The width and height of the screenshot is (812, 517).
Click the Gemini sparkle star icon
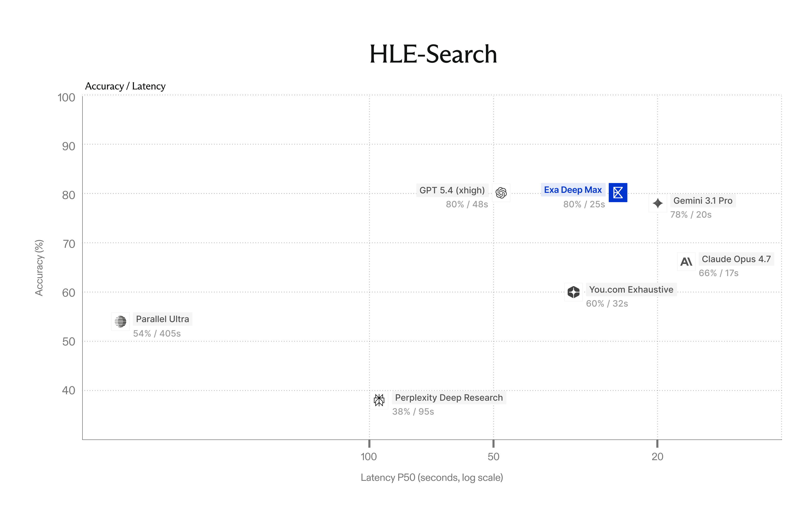click(x=658, y=203)
